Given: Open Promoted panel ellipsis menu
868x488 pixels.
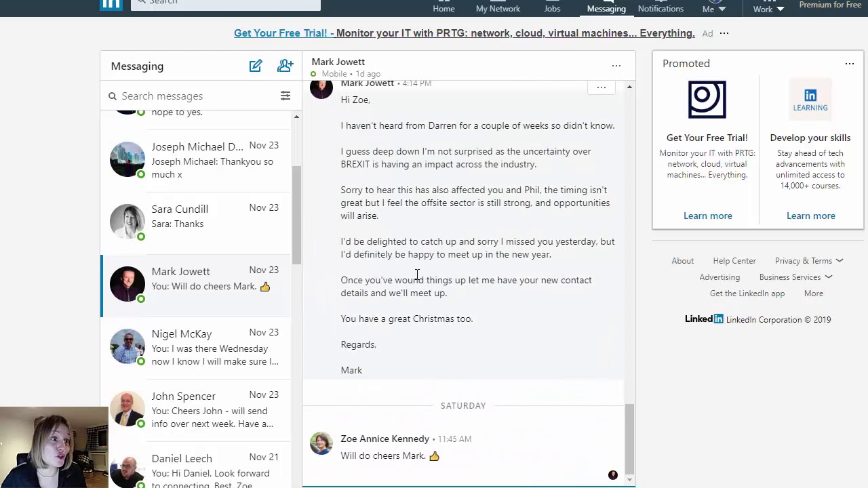Looking at the screenshot, I should (849, 64).
